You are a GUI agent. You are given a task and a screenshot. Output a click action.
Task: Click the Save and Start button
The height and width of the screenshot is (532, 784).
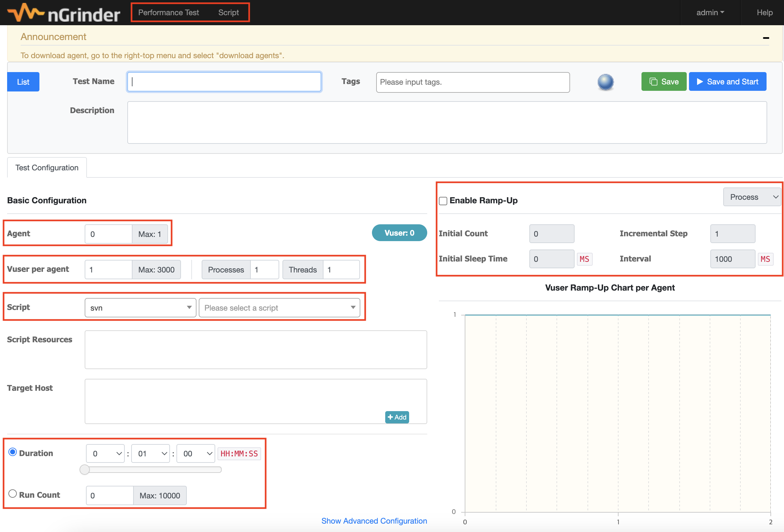click(x=727, y=82)
